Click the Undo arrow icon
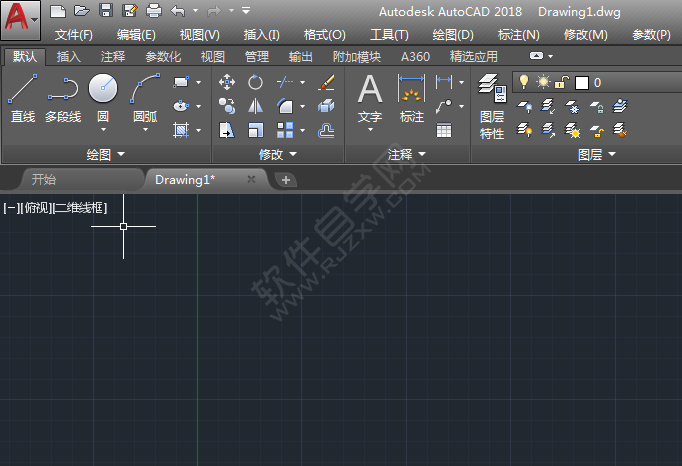The image size is (682, 466). click(x=177, y=10)
